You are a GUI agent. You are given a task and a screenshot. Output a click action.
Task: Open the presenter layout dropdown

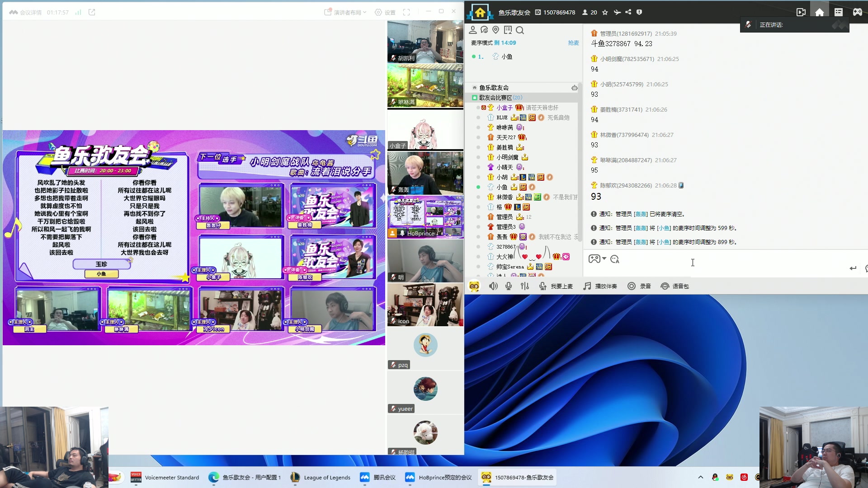(345, 12)
